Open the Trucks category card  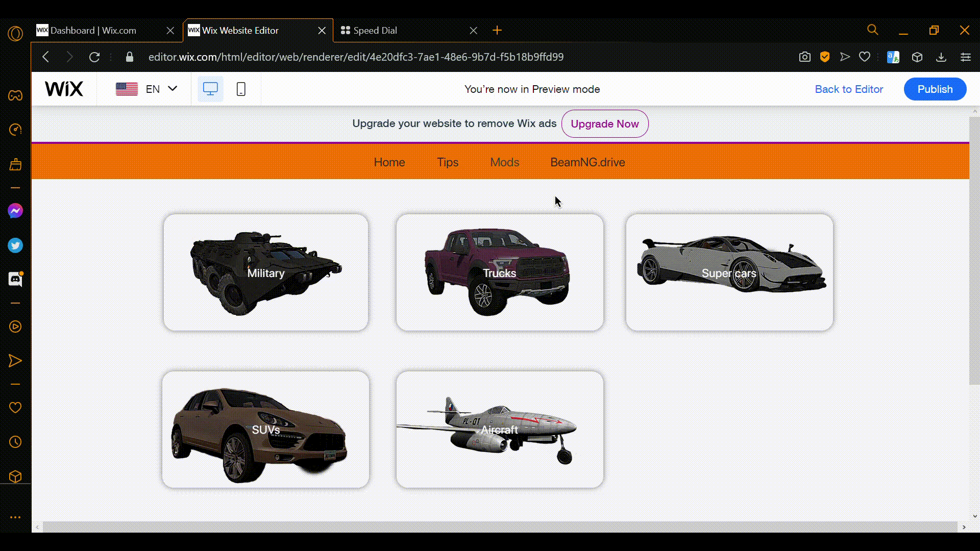coord(500,272)
